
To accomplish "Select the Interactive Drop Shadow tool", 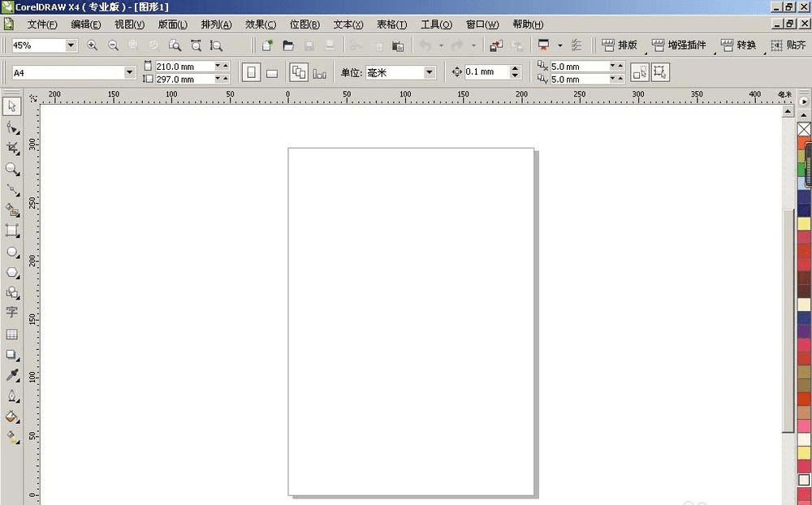I will tap(12, 356).
